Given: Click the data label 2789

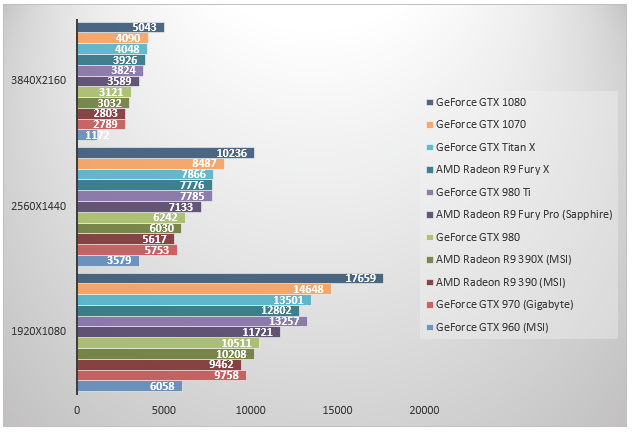Looking at the screenshot, I should [x=105, y=125].
